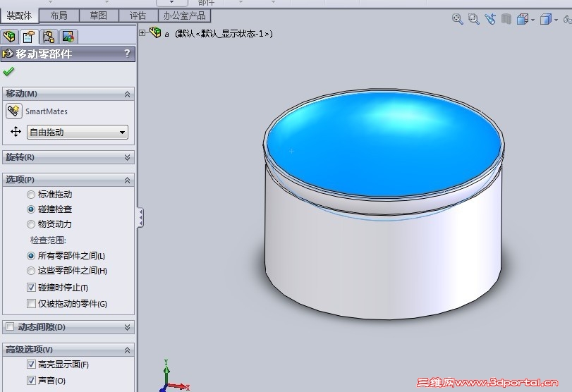Click the Hide/Show Items glasses icon
The height and width of the screenshot is (392, 572).
567,19
